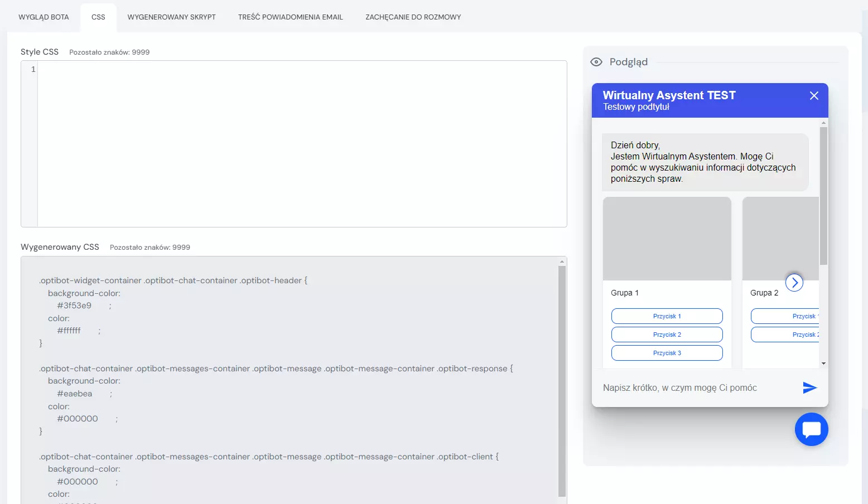Image resolution: width=868 pixels, height=504 pixels.
Task: Focus the chat message input field
Action: point(697,387)
